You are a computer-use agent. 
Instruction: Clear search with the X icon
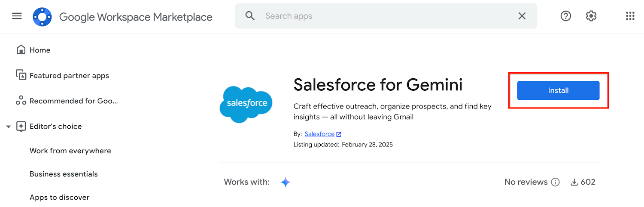(522, 16)
